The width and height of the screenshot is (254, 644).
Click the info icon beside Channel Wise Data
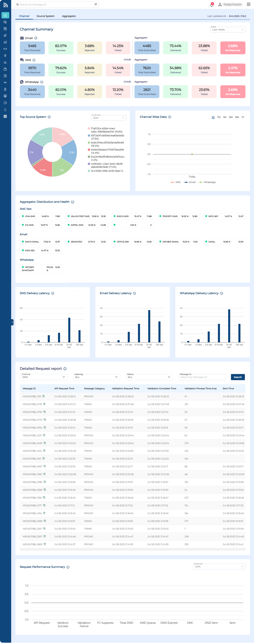point(170,117)
